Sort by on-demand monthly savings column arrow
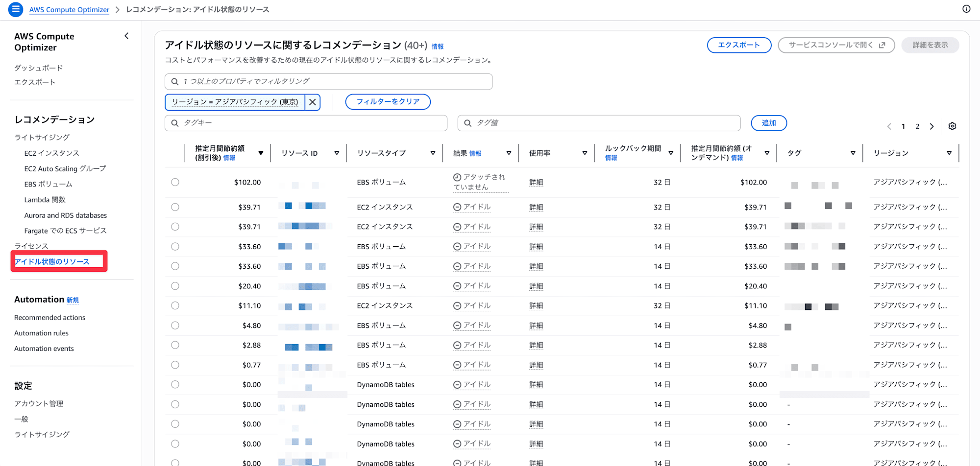The height and width of the screenshot is (466, 980). [767, 153]
